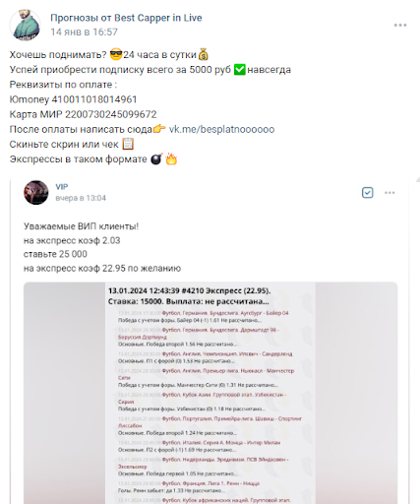
Task: Toggle the checkmark icon on the VIP repost
Action: [x=368, y=193]
